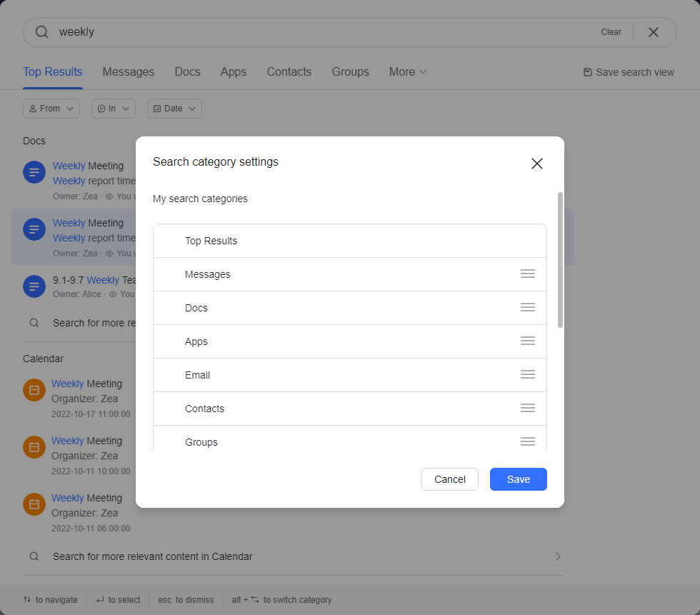Click the Messages row drag handle

click(527, 274)
